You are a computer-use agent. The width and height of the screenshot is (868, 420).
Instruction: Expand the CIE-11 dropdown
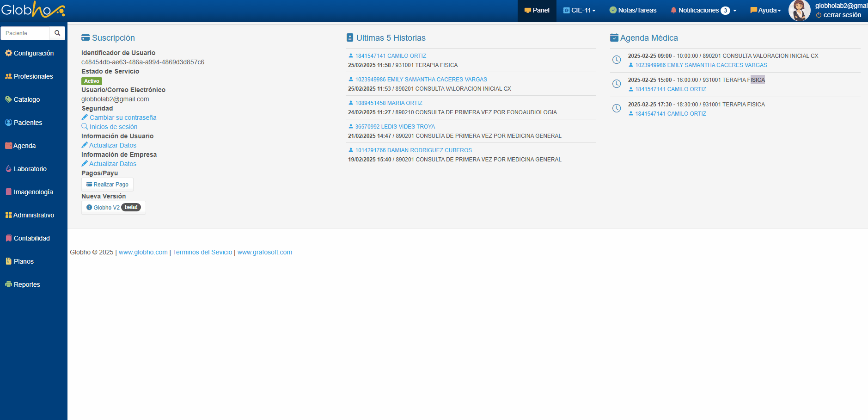[x=580, y=10]
